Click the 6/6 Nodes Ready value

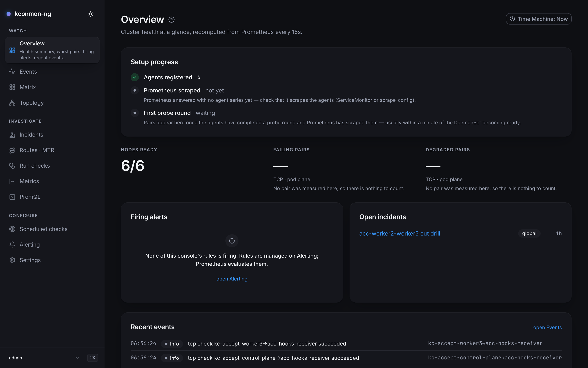(133, 166)
